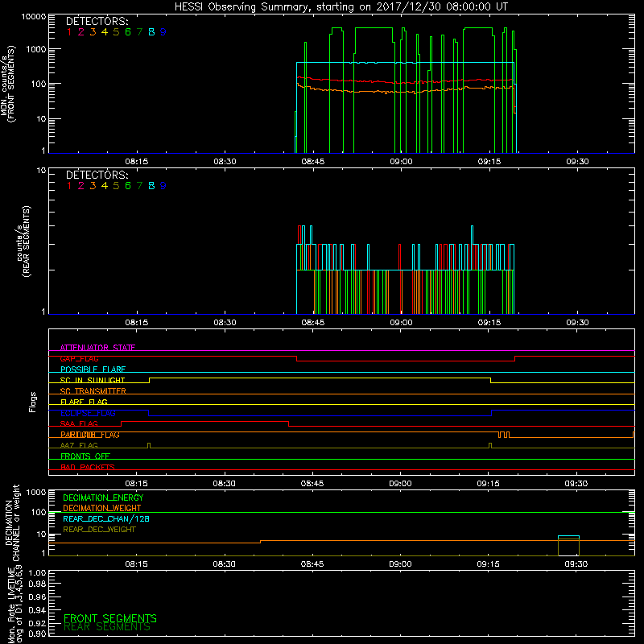
Task: Click orange detector 3 in top legend
Action: pos(93,32)
